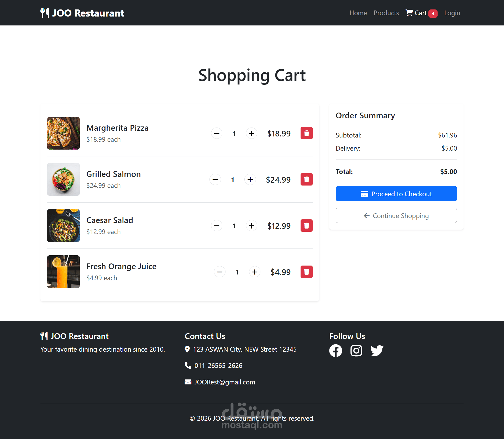Screen dimensions: 504x439
Task: Click the Grilled Salmon thumbnail image
Action: point(63,179)
